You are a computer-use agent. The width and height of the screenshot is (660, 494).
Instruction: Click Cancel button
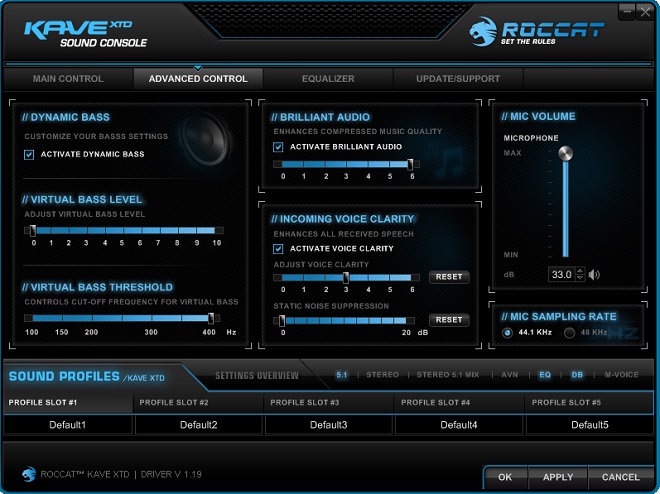(620, 477)
